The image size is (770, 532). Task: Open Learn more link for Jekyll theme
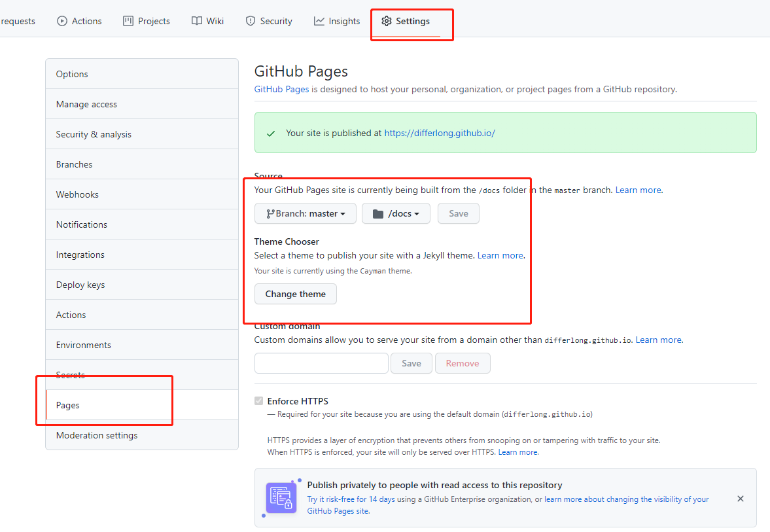coord(500,255)
